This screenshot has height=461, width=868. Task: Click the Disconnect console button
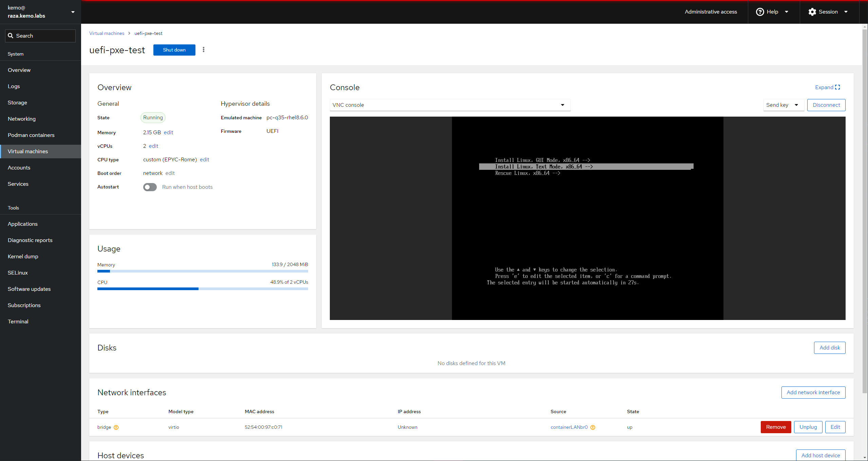click(826, 105)
